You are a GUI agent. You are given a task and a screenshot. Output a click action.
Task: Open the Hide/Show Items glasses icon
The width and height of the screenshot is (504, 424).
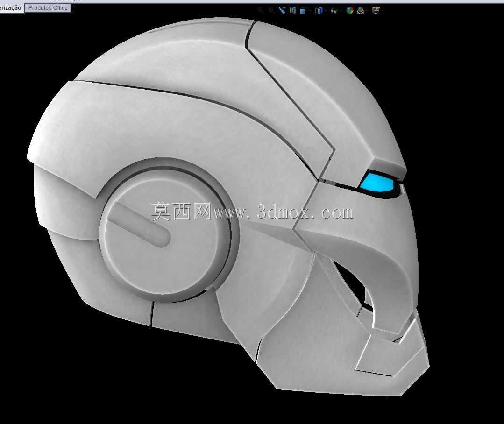pos(334,11)
